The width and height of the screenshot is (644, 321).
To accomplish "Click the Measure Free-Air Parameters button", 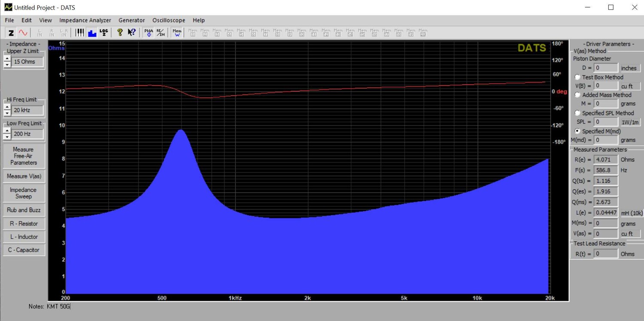I will click(x=24, y=156).
